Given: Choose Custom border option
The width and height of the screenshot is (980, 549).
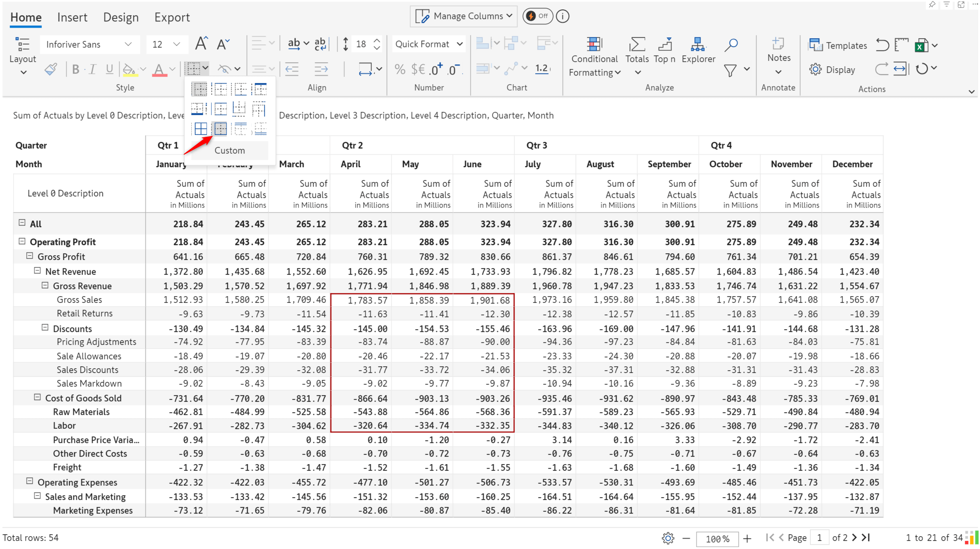Looking at the screenshot, I should click(229, 150).
